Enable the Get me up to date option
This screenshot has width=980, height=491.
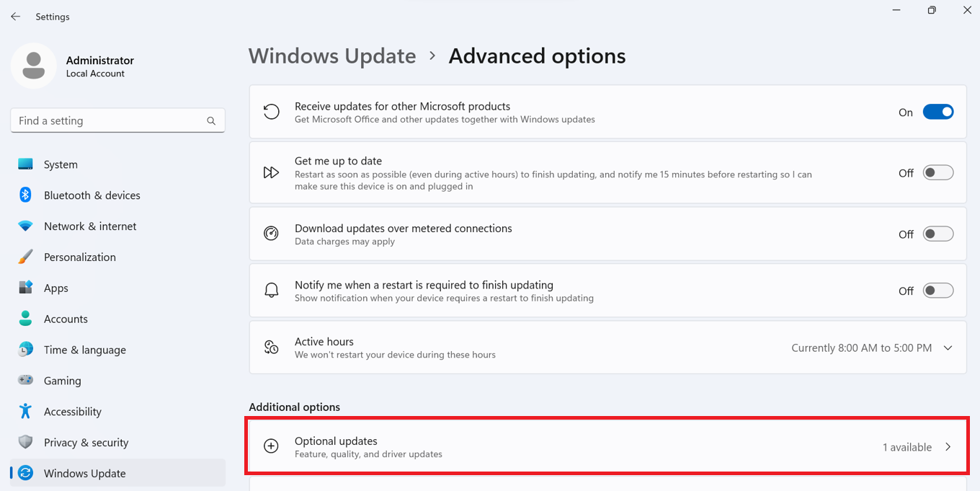[x=938, y=172]
